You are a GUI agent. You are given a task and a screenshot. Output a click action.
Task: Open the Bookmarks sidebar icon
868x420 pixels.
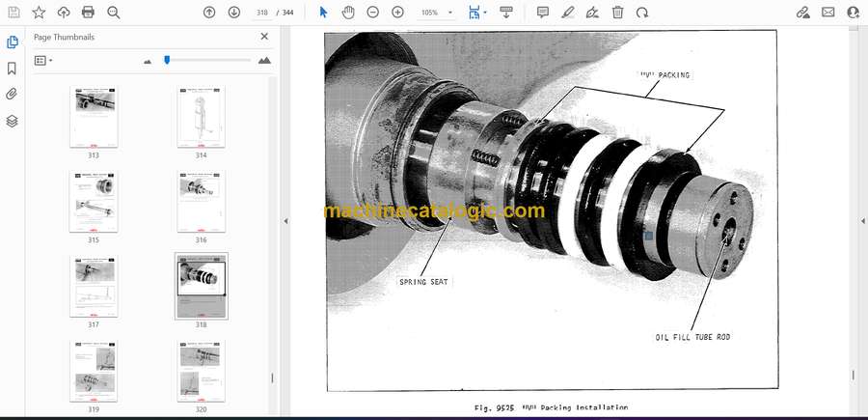coord(12,69)
